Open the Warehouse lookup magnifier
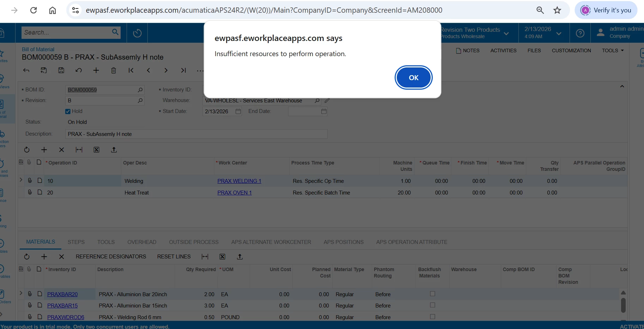Screen dimensions: 644x329 pos(317,101)
